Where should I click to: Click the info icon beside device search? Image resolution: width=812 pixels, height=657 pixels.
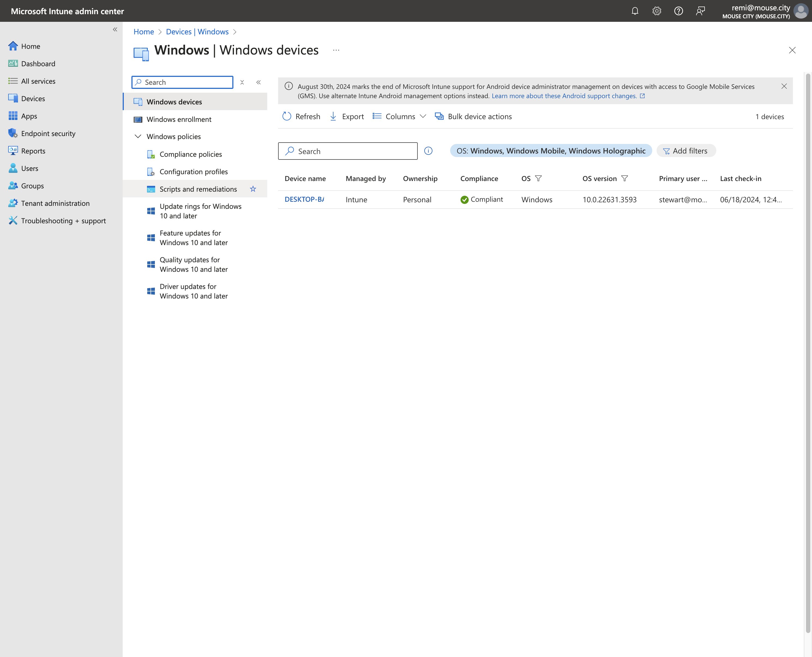click(428, 151)
